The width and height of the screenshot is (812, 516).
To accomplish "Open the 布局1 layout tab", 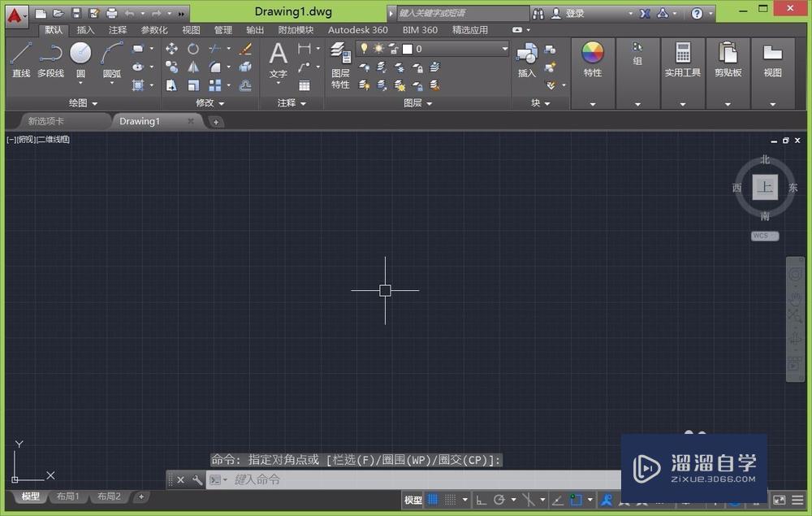I will click(66, 496).
